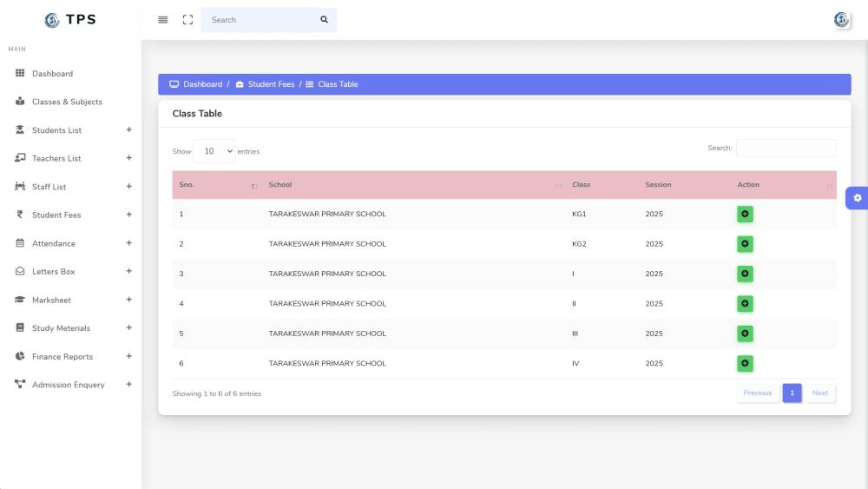This screenshot has width=868, height=489.
Task: Open the settings gear side tab
Action: pyautogui.click(x=857, y=198)
